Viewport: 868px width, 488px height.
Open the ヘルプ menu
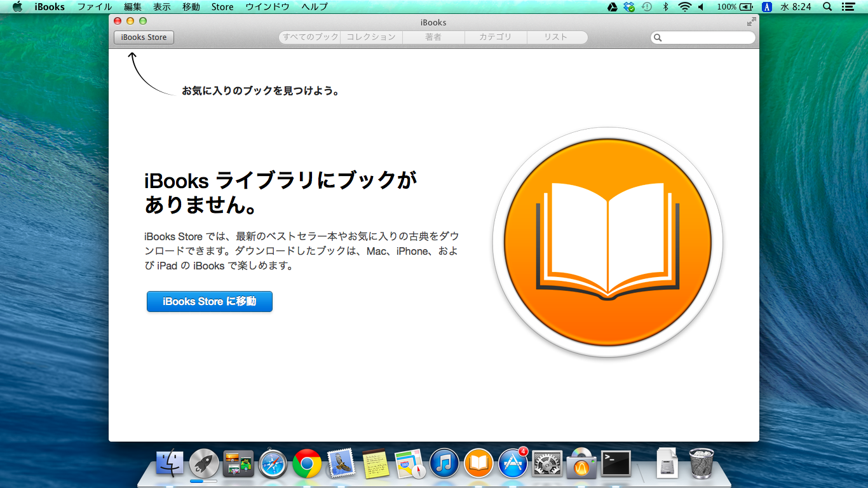click(315, 7)
